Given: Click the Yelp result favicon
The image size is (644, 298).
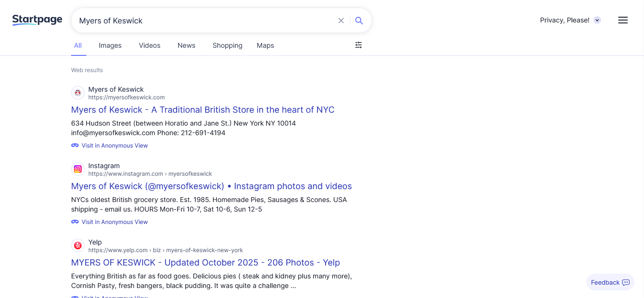Looking at the screenshot, I should [x=78, y=245].
